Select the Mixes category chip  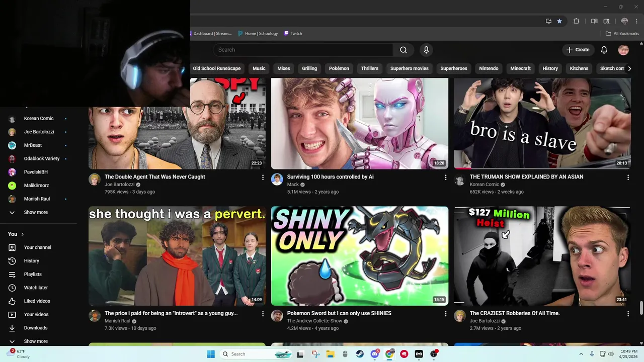(x=284, y=68)
